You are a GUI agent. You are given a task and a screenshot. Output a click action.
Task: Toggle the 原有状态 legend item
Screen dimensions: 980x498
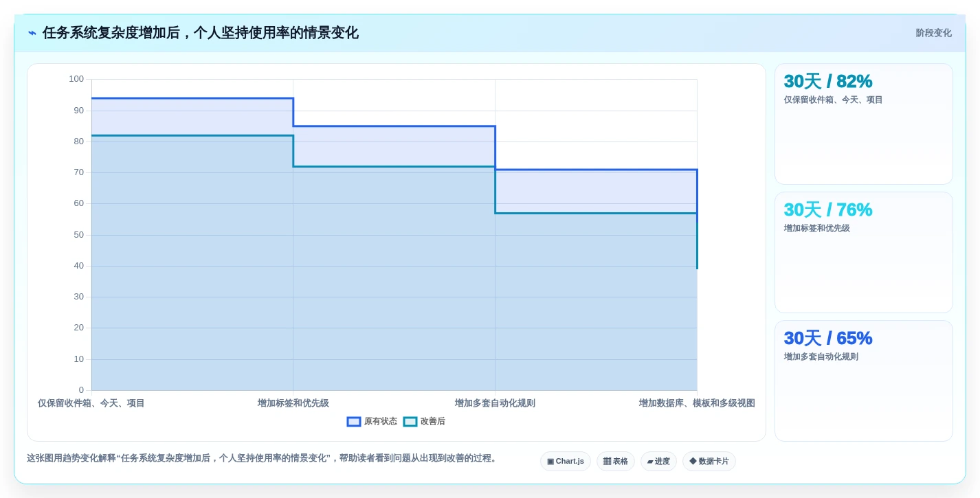pos(372,421)
